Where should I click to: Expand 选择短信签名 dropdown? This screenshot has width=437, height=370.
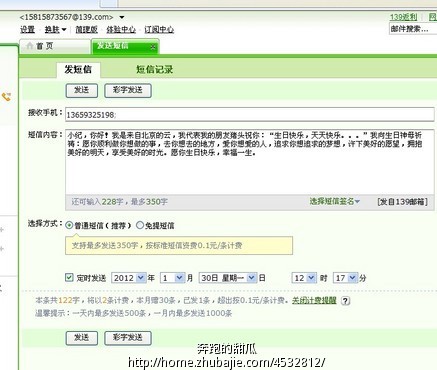pos(335,201)
